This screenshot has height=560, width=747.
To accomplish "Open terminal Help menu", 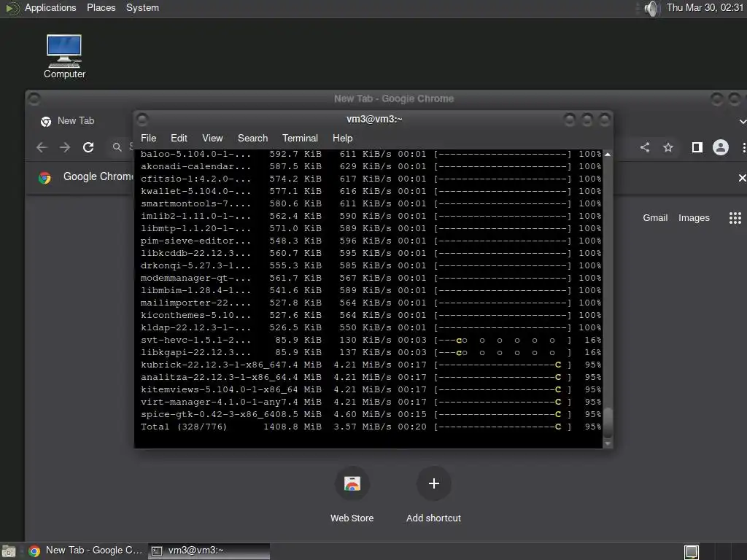I will 343,138.
